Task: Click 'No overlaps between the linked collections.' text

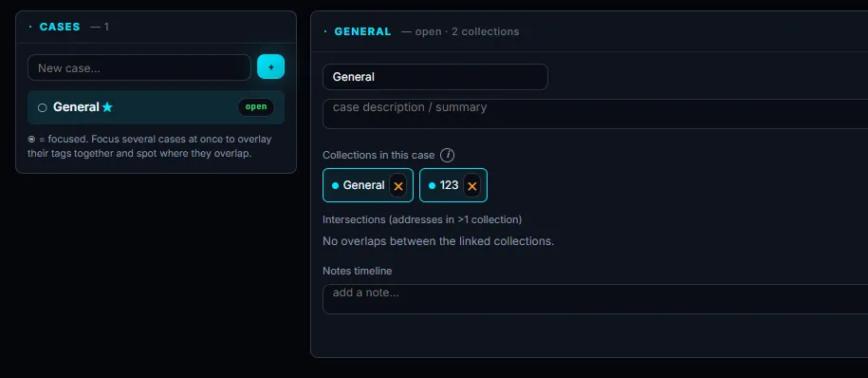Action: pos(438,241)
